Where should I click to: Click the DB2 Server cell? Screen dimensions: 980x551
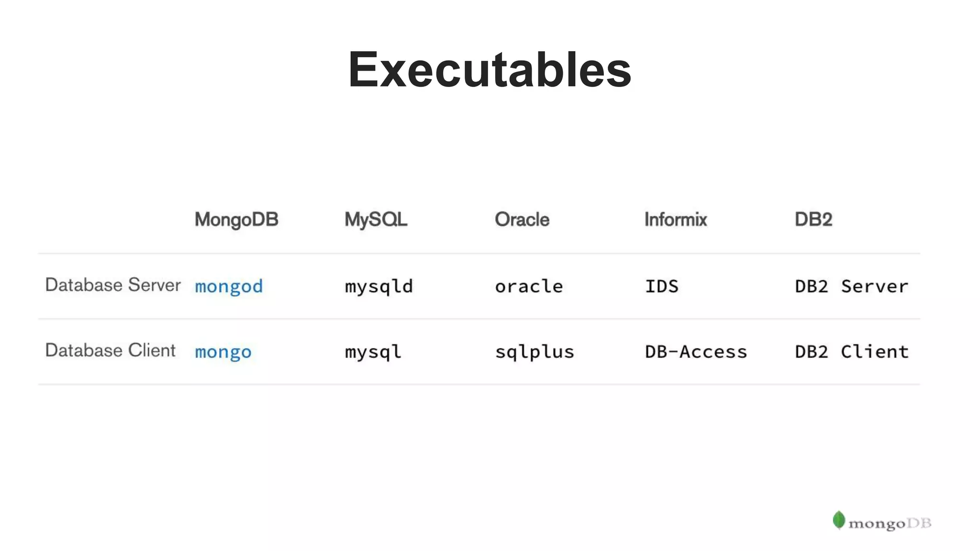click(x=851, y=287)
